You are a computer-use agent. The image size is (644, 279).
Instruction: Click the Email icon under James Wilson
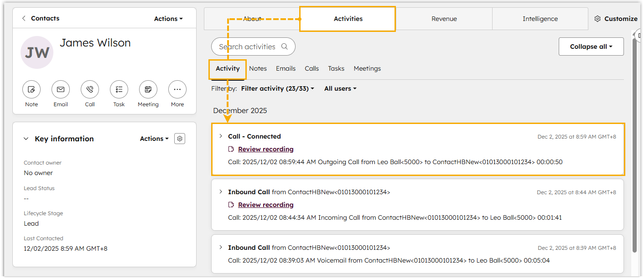(x=61, y=90)
